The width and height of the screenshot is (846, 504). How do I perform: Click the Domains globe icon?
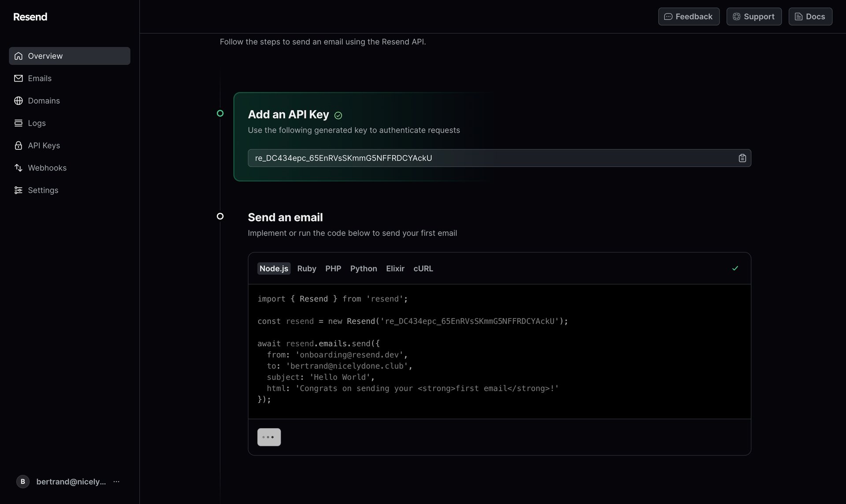(x=18, y=100)
